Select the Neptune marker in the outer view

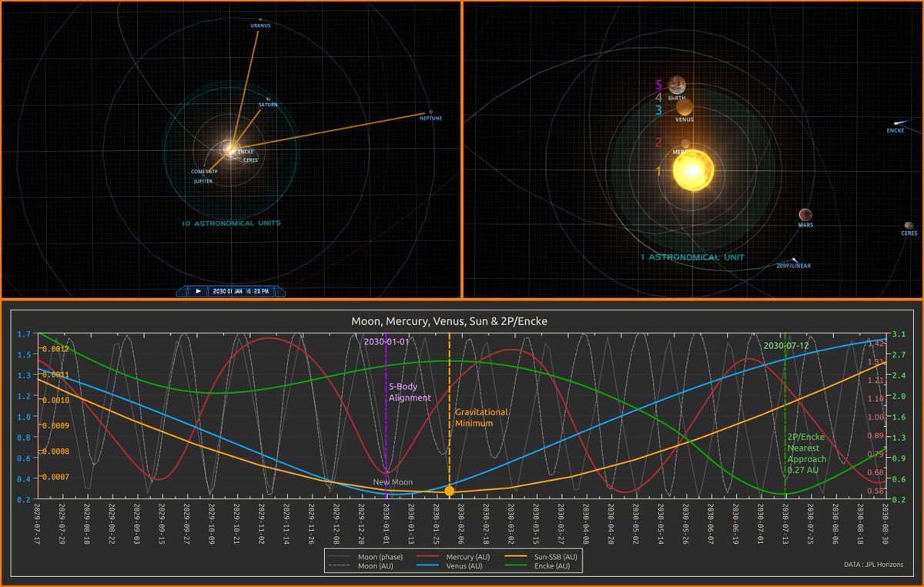pos(430,112)
